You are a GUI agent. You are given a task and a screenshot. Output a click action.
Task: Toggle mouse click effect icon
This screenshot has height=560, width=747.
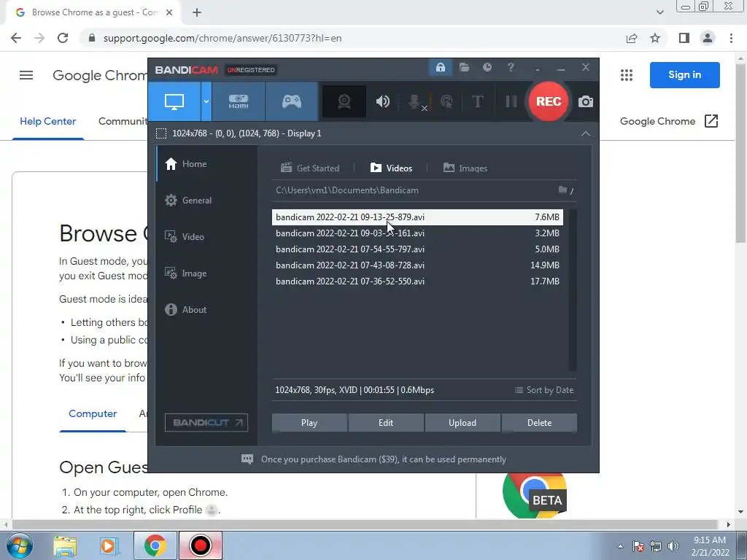pyautogui.click(x=446, y=101)
